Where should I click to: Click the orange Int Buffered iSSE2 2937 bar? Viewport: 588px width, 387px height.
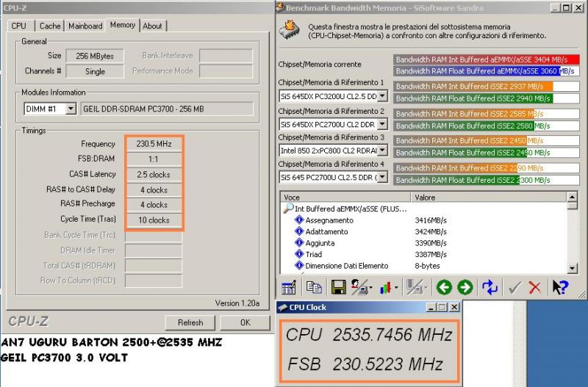click(x=487, y=87)
